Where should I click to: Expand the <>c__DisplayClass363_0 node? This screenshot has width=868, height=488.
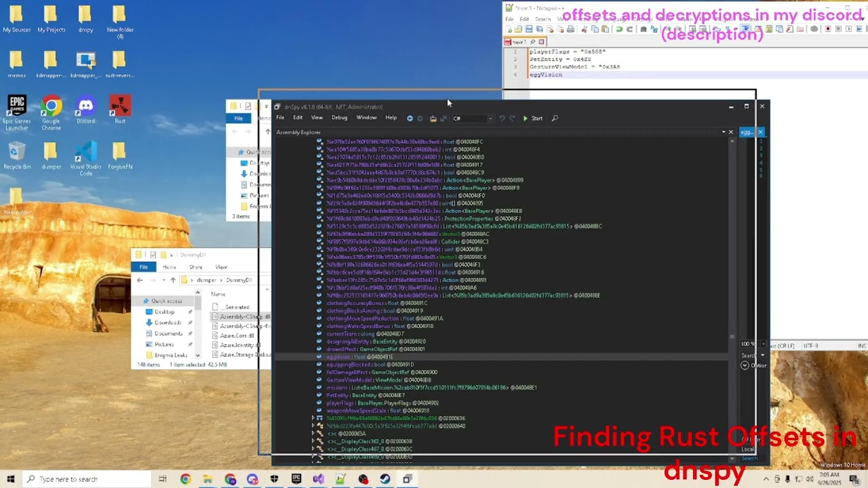coord(313,441)
